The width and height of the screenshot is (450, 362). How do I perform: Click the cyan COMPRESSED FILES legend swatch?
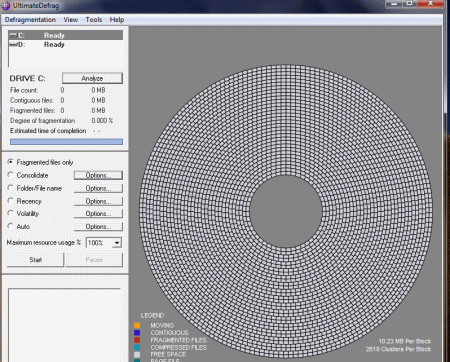tap(137, 347)
